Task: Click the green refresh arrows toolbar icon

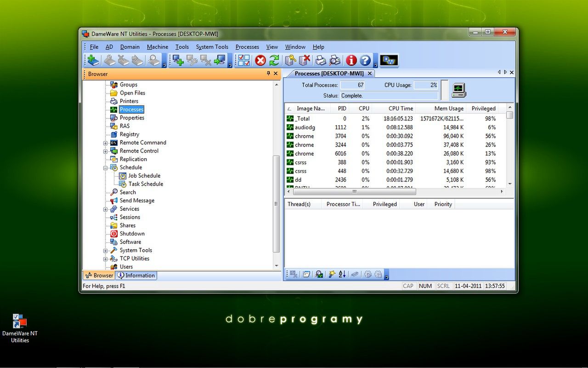Action: [x=274, y=60]
